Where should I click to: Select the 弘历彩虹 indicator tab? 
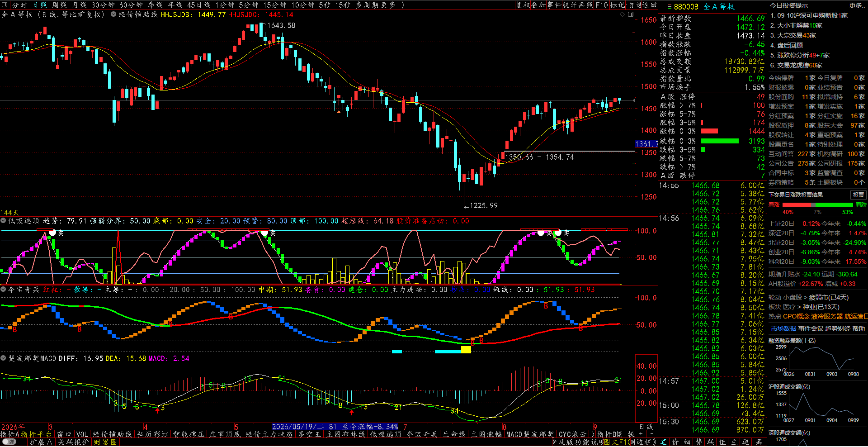(x=152, y=434)
